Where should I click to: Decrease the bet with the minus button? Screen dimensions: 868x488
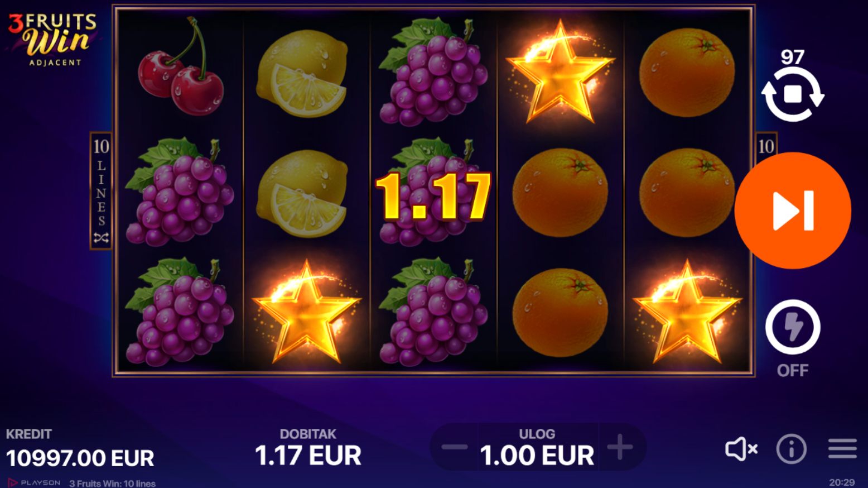pos(455,447)
